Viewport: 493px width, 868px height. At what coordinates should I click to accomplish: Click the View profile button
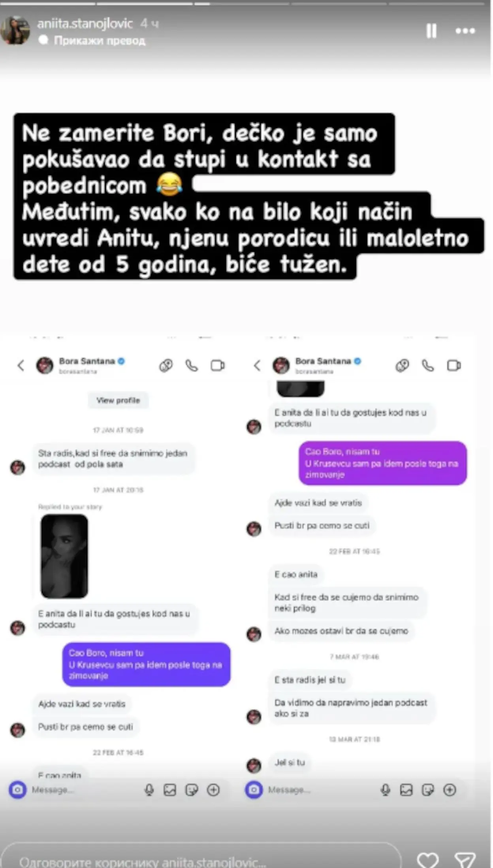tap(118, 400)
